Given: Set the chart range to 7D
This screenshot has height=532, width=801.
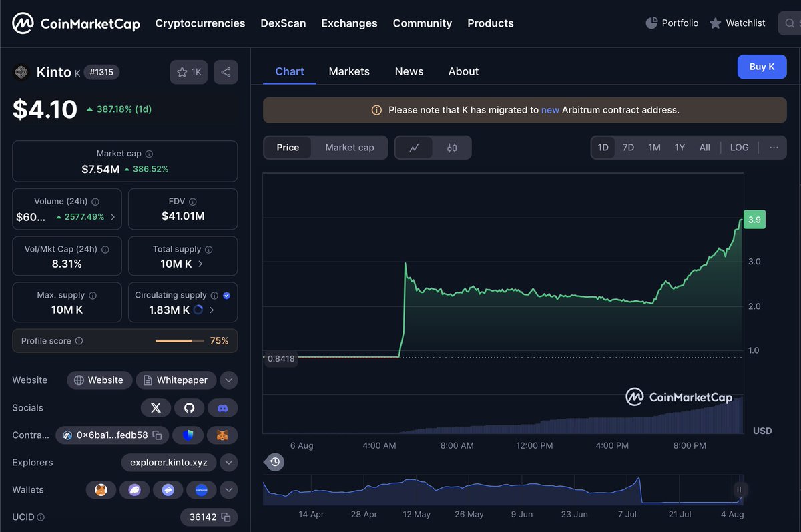Looking at the screenshot, I should click(x=628, y=148).
